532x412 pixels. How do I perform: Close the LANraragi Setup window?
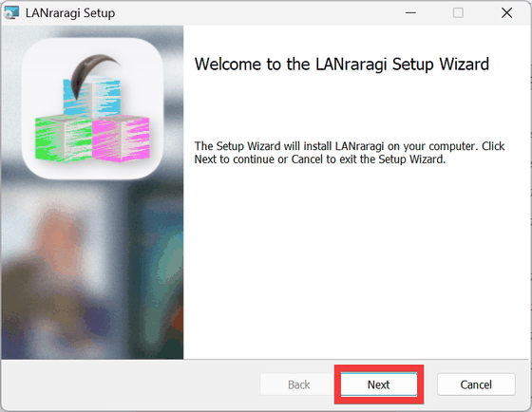click(x=506, y=13)
